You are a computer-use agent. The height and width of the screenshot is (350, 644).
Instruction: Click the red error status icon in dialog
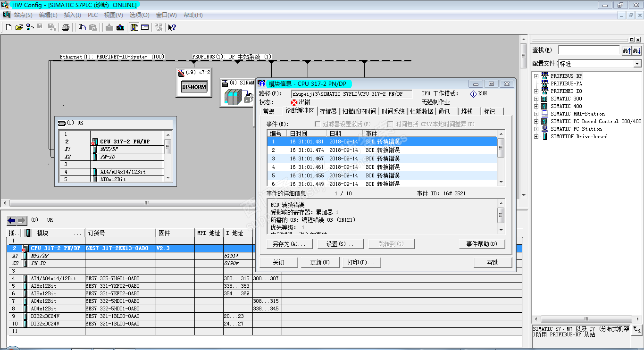click(x=294, y=102)
